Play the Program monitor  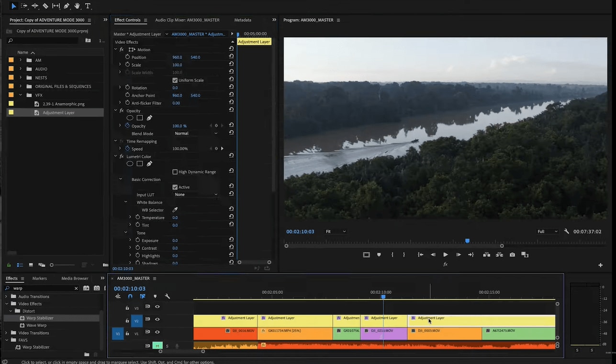tap(446, 254)
